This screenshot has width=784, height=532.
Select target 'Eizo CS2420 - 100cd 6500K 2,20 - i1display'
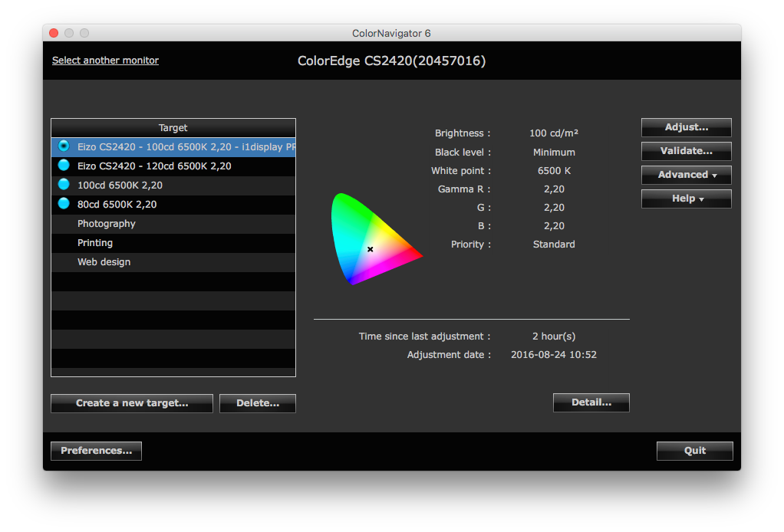(x=173, y=147)
